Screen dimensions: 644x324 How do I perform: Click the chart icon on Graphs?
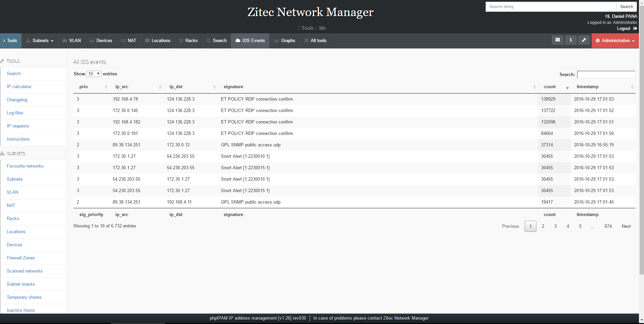276,41
